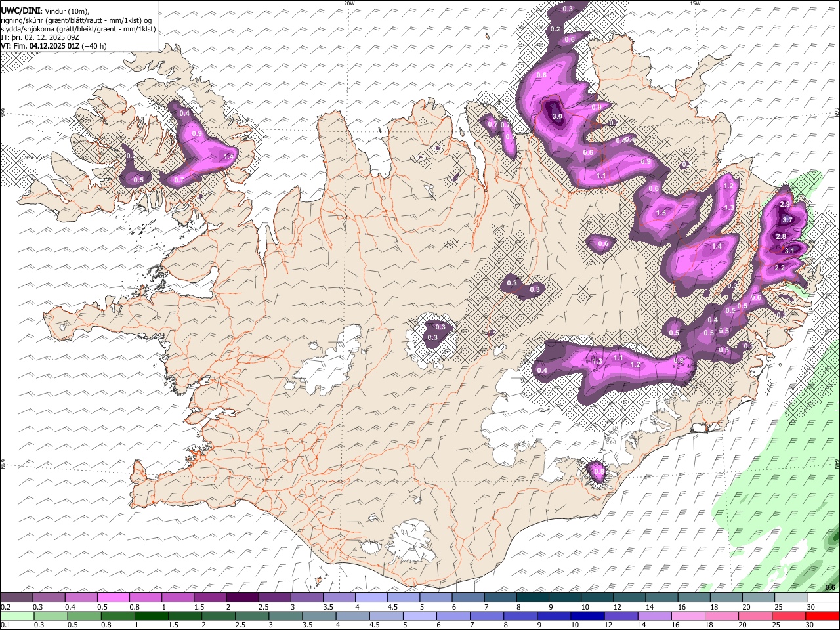The width and height of the screenshot is (840, 630).
Task: Click the '4.5' label in the upper legend row
Action: pyautogui.click(x=392, y=607)
